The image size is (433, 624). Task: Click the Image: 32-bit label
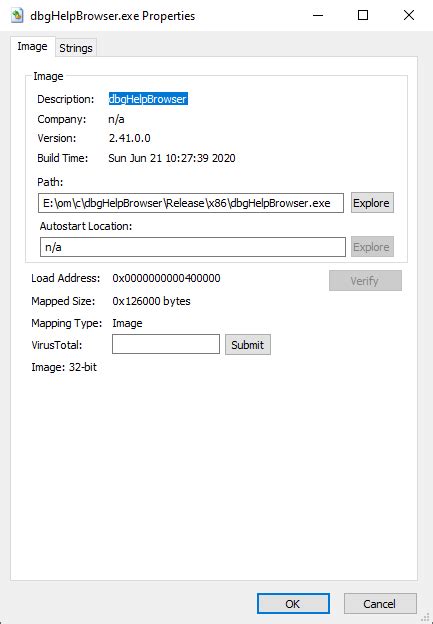pos(64,367)
